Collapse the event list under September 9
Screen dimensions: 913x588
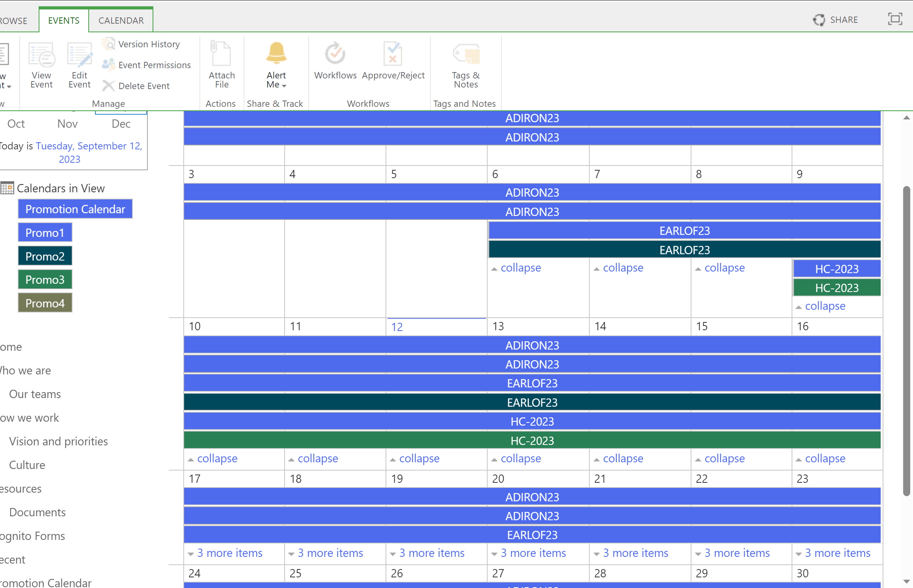point(825,306)
